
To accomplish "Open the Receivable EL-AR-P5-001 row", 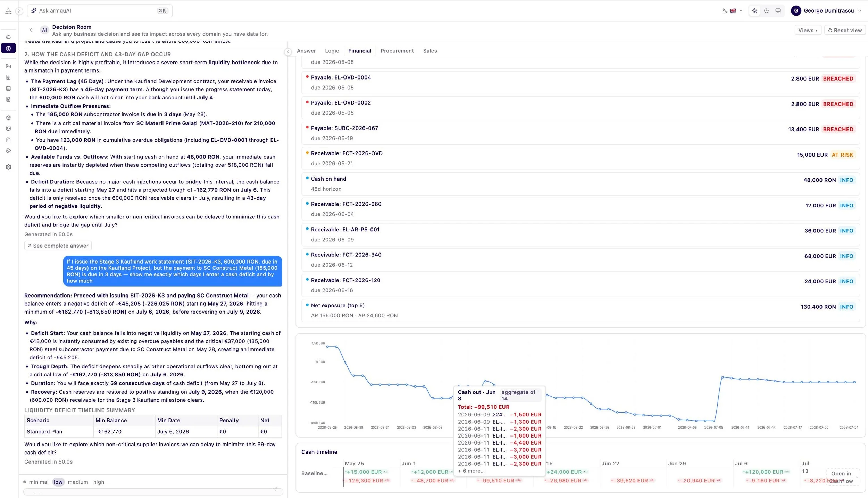I will click(581, 234).
